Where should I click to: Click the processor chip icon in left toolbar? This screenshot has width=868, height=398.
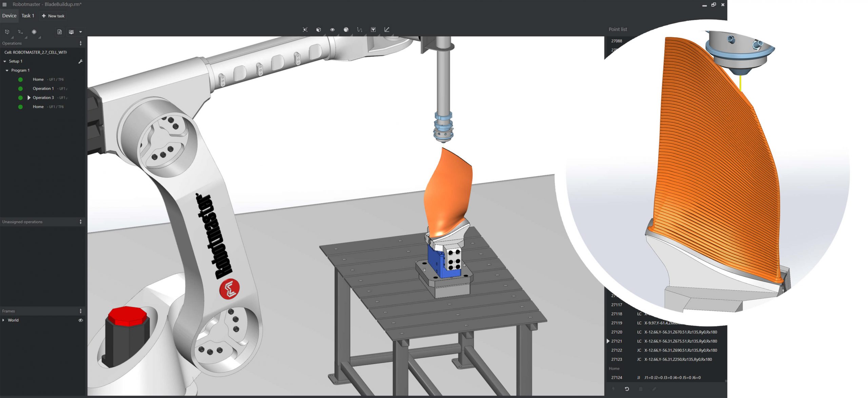pos(34,32)
